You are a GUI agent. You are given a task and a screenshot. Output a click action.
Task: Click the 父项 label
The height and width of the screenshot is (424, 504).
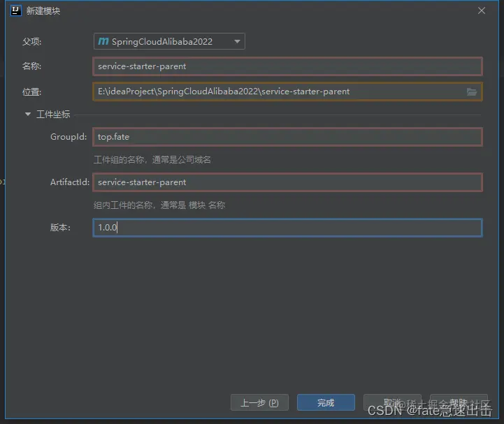32,42
